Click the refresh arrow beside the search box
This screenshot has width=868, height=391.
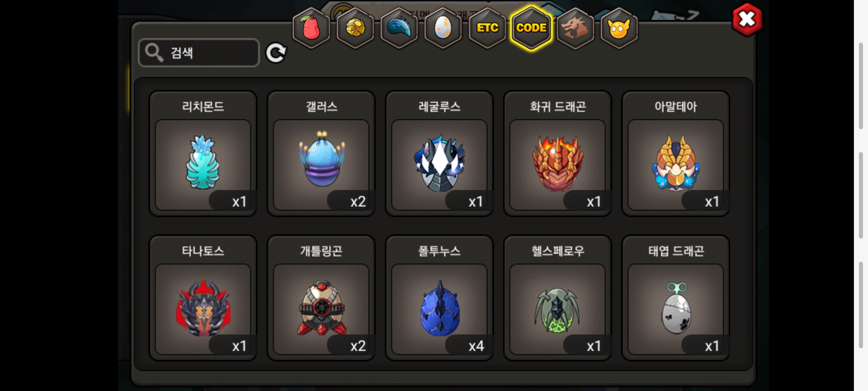(x=276, y=53)
